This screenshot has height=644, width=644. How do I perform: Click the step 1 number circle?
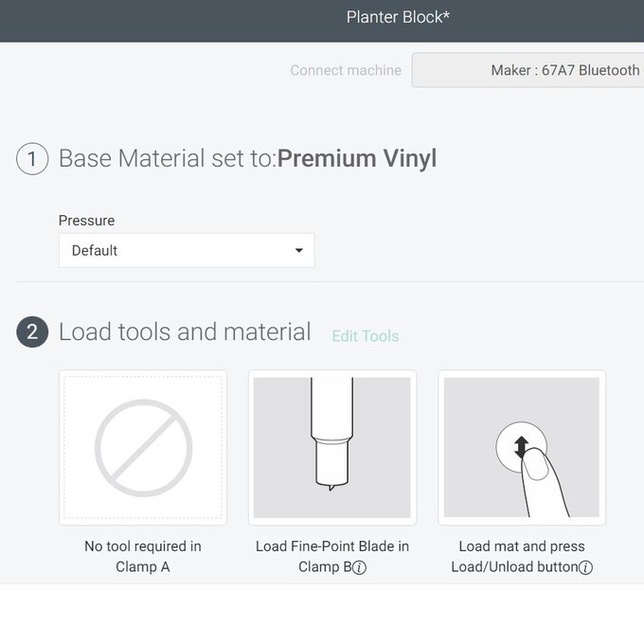(32, 158)
